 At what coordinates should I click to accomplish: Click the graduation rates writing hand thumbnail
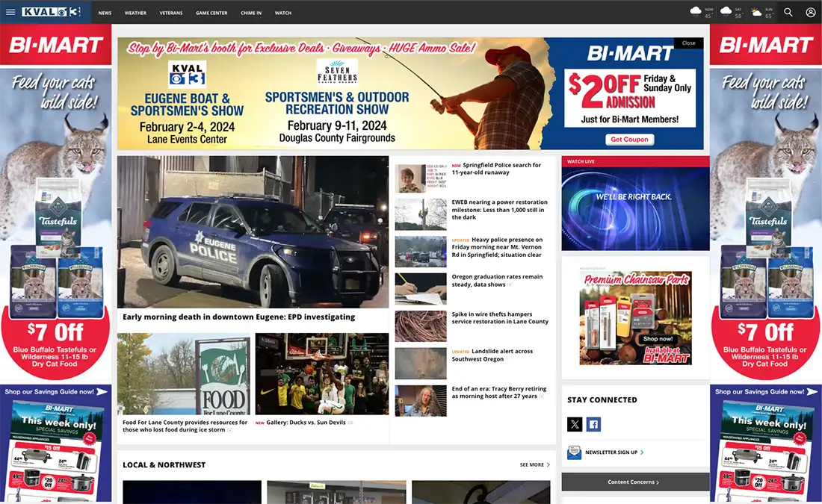[x=421, y=289]
